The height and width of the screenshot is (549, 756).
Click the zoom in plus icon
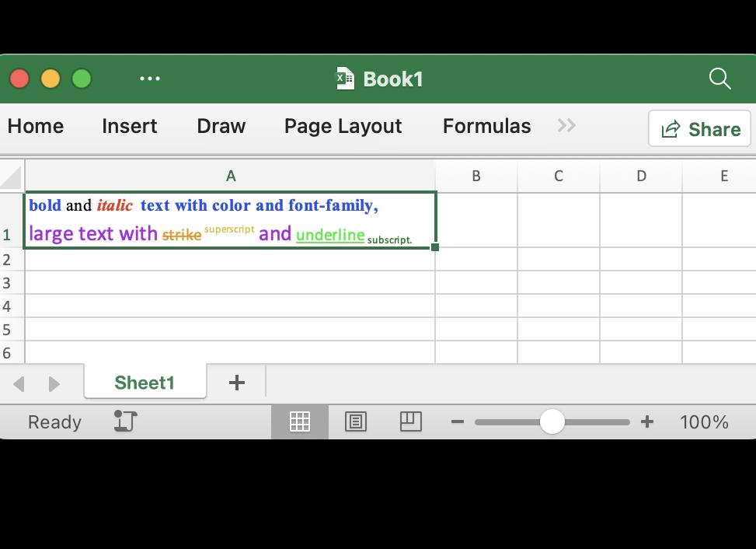click(646, 421)
